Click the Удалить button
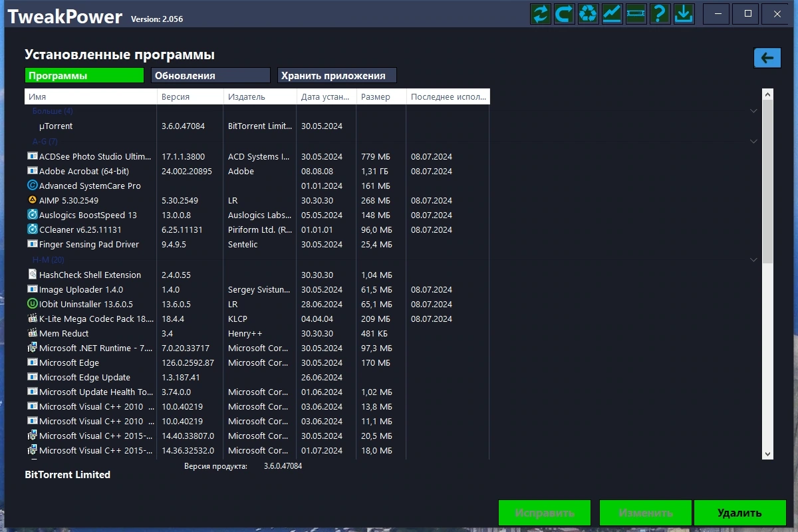Viewport: 798px width, 532px height. click(739, 513)
